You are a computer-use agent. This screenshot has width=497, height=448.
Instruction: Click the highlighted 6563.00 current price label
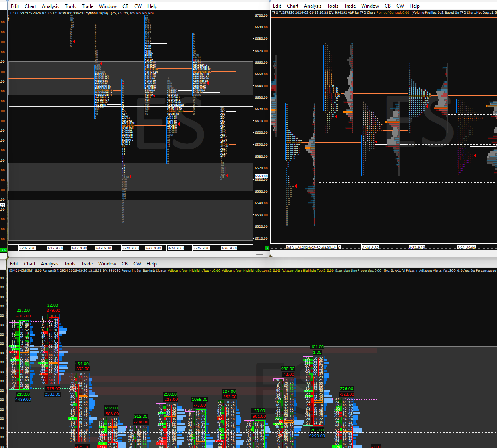click(261, 176)
